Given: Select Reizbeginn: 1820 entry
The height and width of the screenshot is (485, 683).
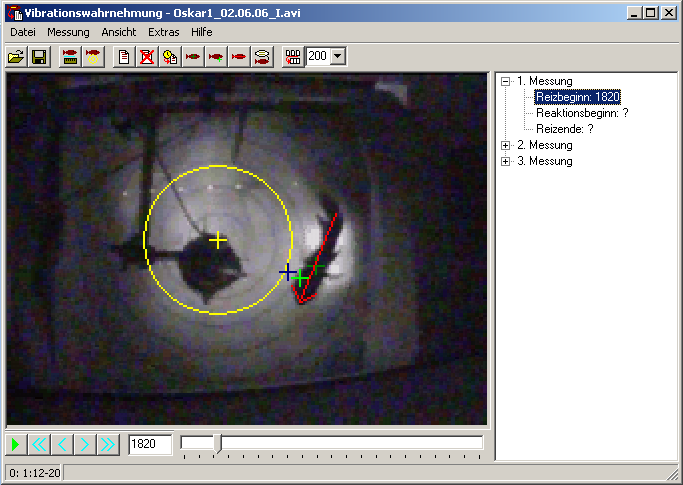Looking at the screenshot, I should [578, 97].
